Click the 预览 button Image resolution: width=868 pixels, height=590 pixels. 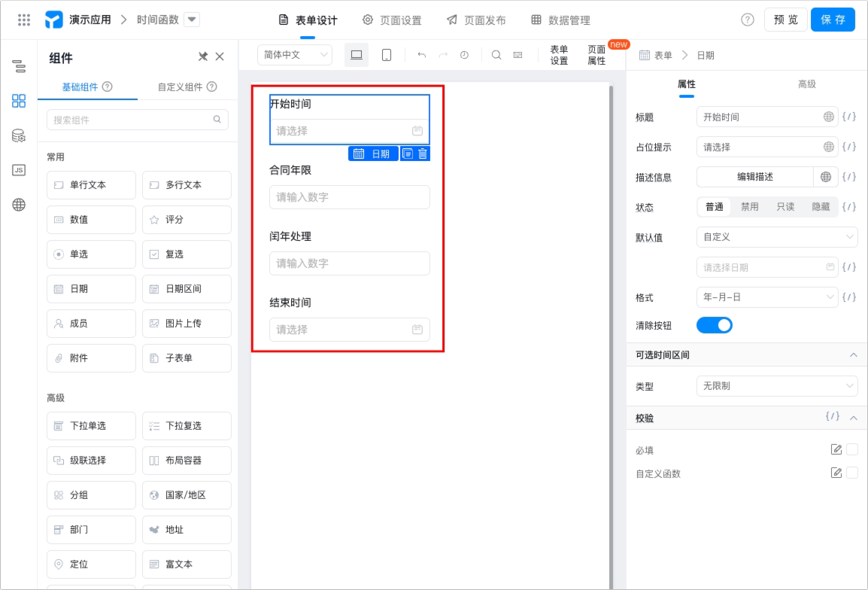(x=785, y=20)
